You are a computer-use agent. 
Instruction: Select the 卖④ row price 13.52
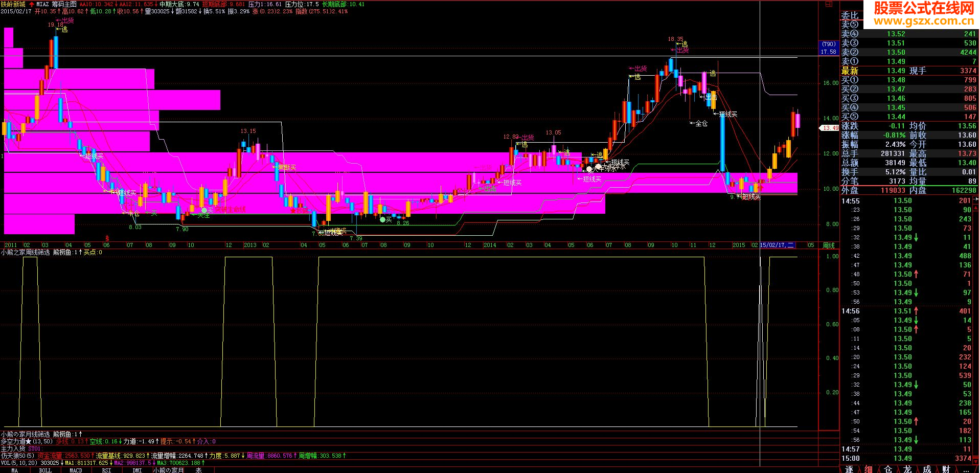(896, 34)
